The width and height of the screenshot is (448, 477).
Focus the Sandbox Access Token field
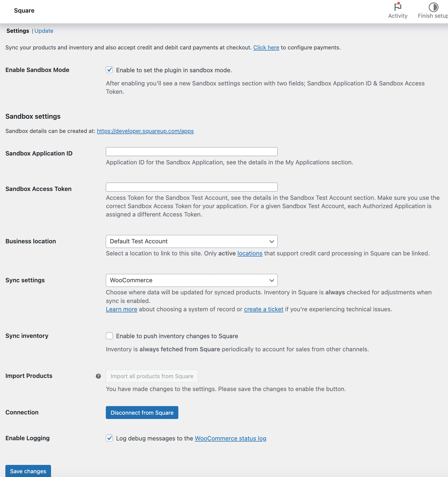[191, 187]
